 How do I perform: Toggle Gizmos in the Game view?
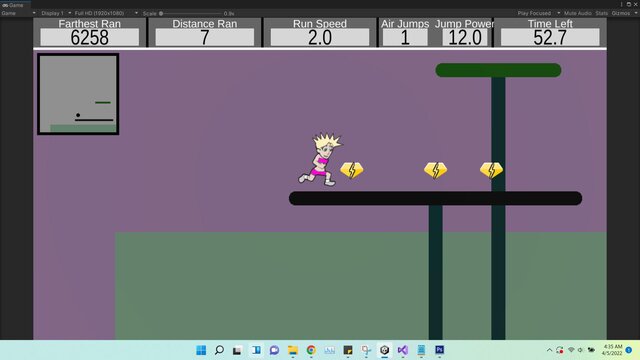click(620, 13)
